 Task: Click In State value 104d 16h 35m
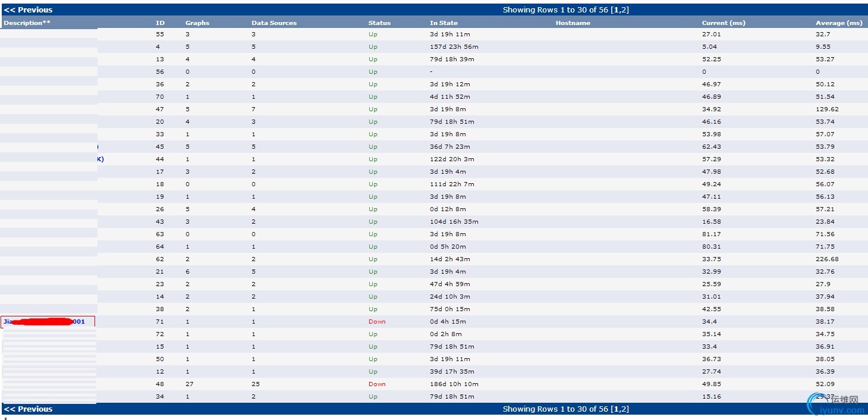point(454,221)
